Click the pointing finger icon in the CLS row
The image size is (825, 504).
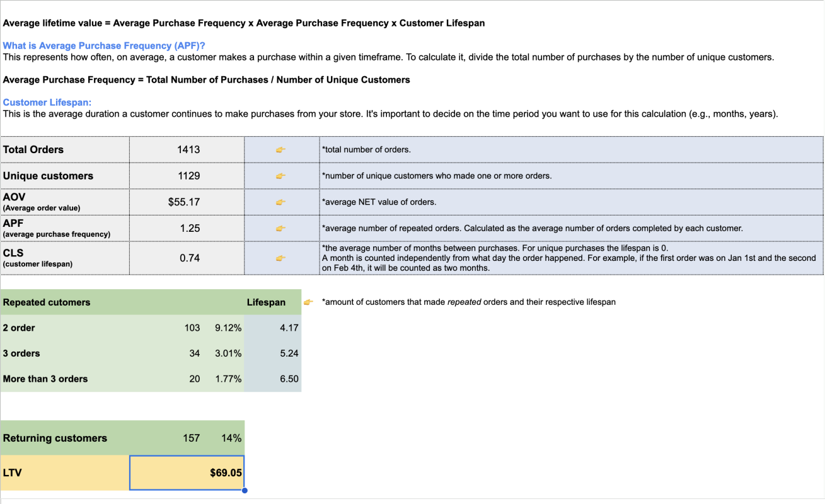[x=281, y=258]
